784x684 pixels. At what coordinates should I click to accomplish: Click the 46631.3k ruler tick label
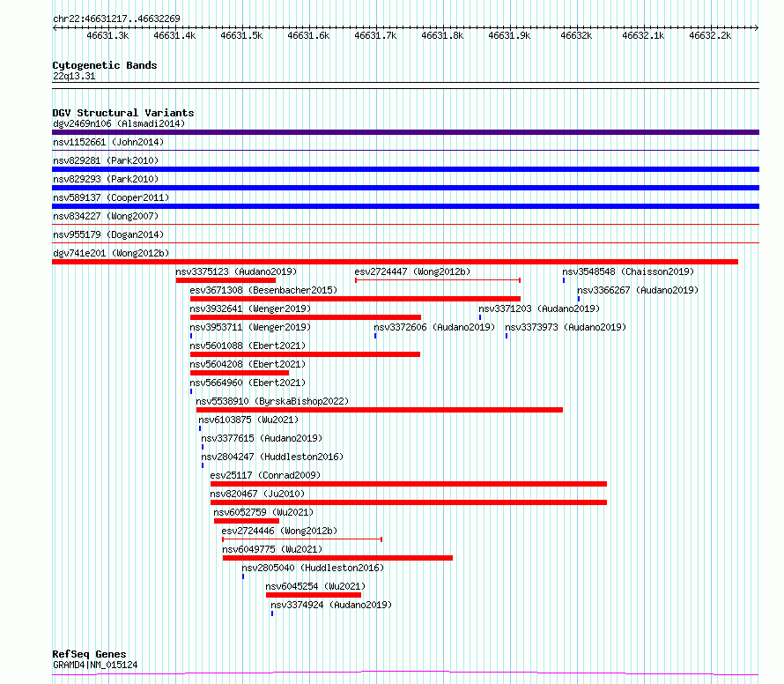[107, 35]
